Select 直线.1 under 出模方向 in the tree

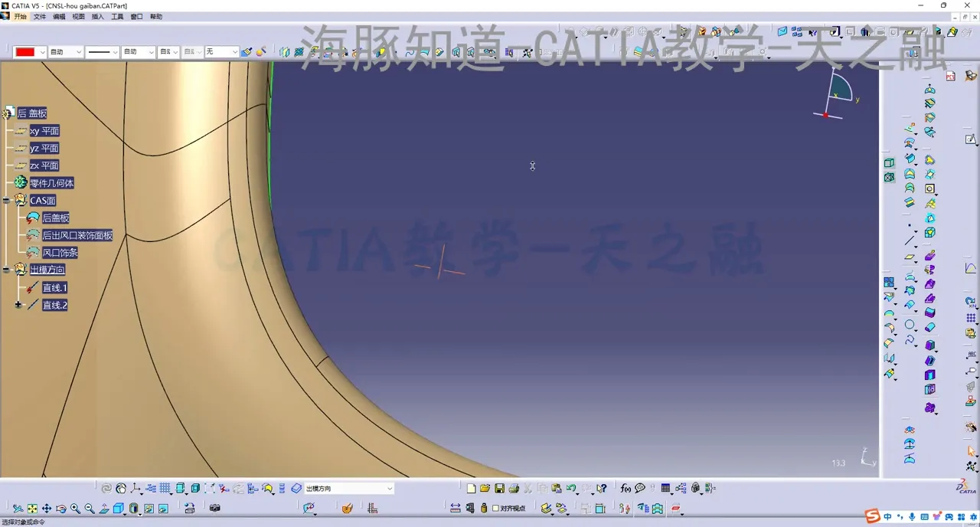[54, 287]
